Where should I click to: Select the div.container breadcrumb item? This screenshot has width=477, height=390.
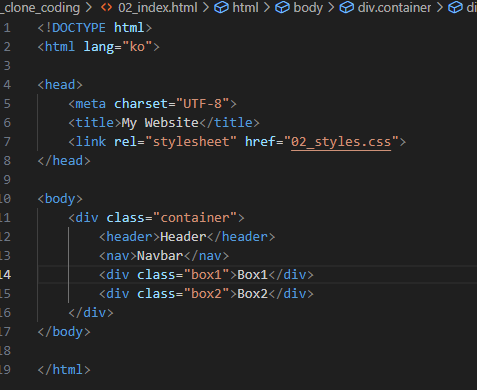click(394, 7)
